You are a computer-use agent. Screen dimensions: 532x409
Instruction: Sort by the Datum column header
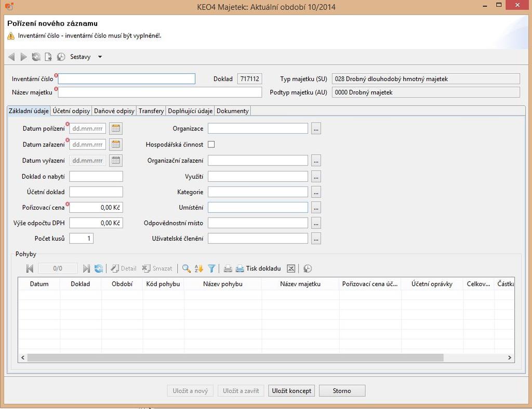[x=39, y=284]
